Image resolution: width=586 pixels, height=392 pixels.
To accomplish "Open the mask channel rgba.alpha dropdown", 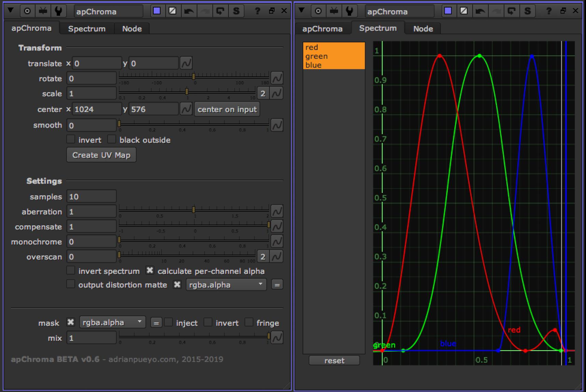I will [x=112, y=322].
